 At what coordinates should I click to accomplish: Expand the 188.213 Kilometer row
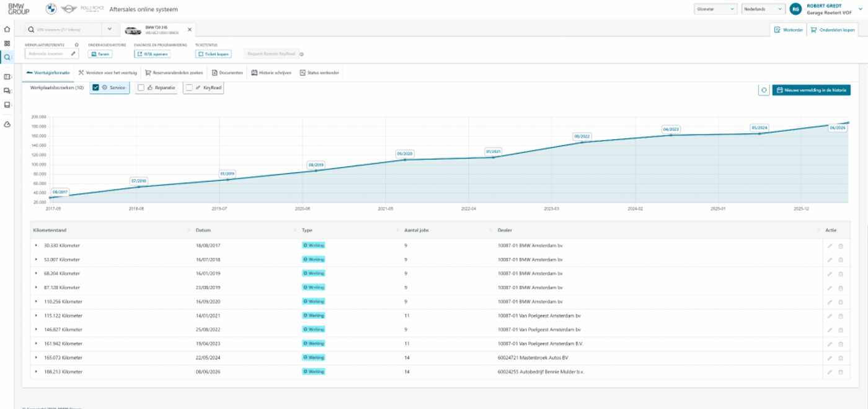coord(36,372)
